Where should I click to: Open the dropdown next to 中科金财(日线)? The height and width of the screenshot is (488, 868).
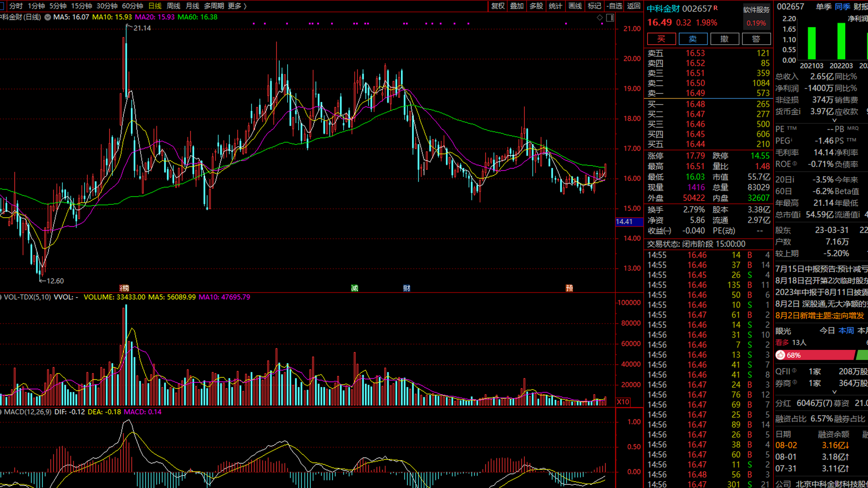[x=48, y=17]
